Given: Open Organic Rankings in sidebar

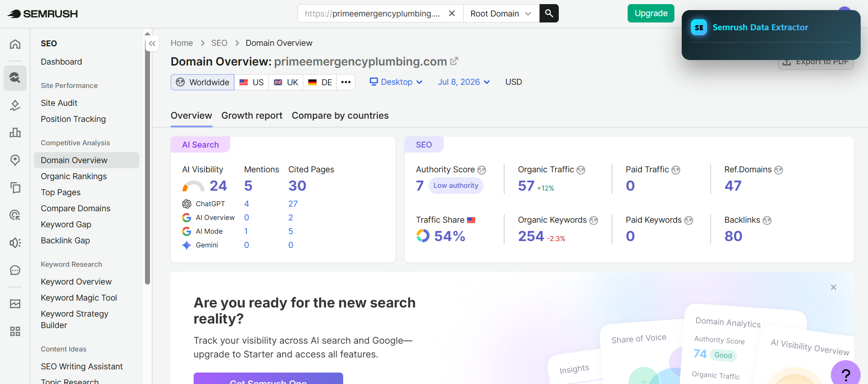Looking at the screenshot, I should pyautogui.click(x=74, y=176).
